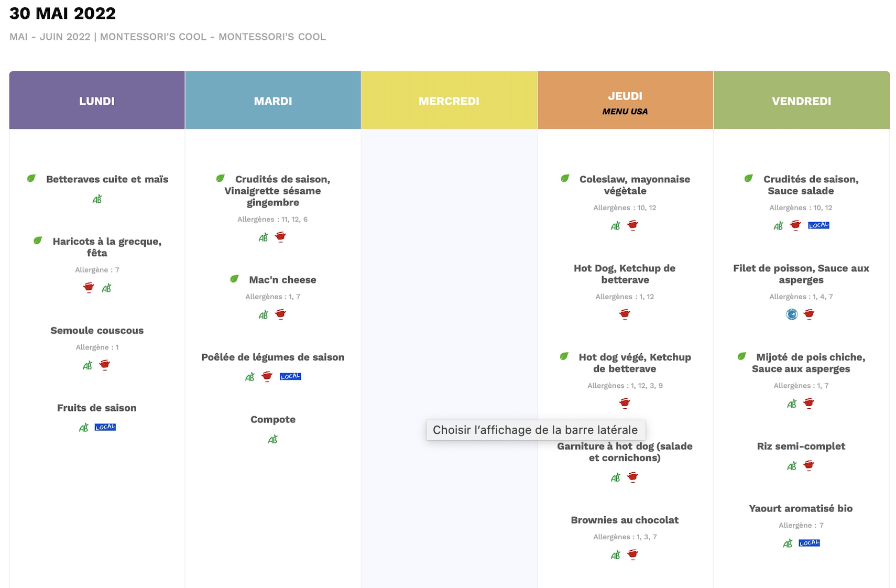The image size is (896, 588).
Task: Click the LOCAL badge under Poêlée de légumes de saison
Action: point(290,376)
